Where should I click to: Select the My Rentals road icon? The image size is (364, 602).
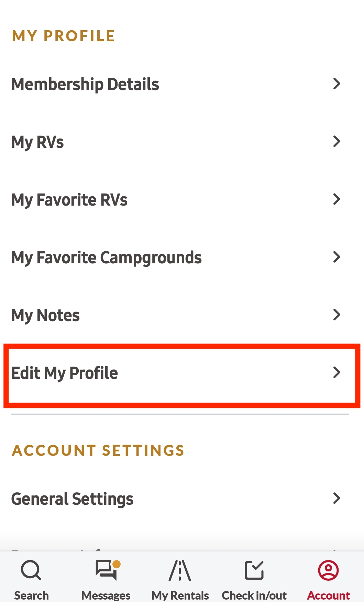tap(180, 570)
